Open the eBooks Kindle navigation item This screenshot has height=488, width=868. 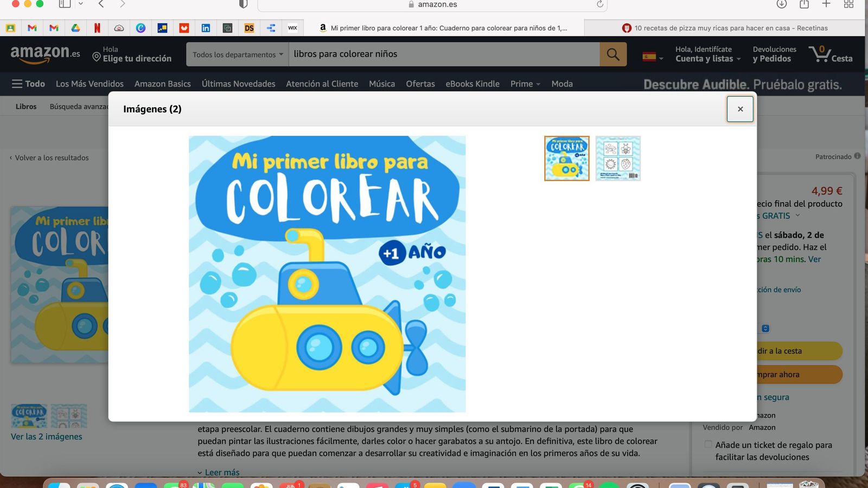pos(473,84)
